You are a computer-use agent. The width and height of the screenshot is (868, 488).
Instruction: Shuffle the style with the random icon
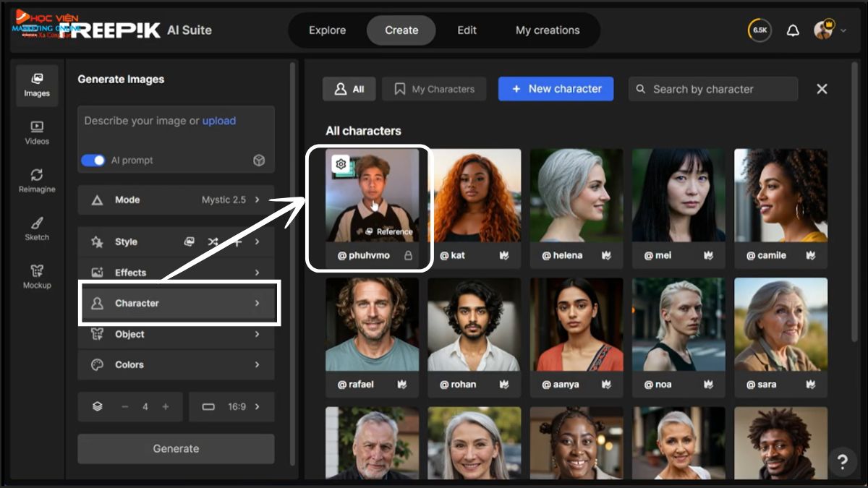pyautogui.click(x=213, y=241)
